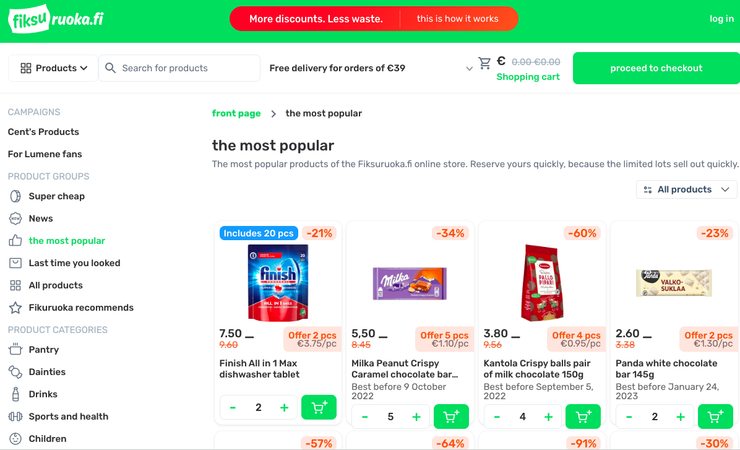Select Pantry in product categories
Viewport: 740px width, 450px height.
pyautogui.click(x=43, y=350)
